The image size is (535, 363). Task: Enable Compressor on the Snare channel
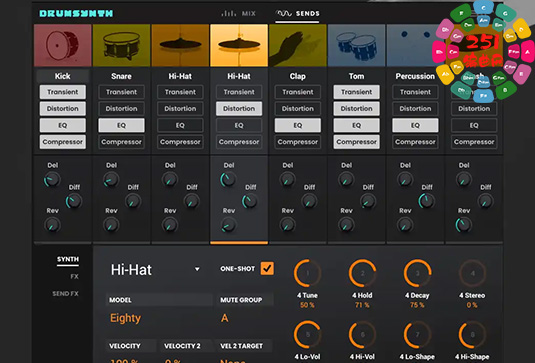[x=121, y=142]
